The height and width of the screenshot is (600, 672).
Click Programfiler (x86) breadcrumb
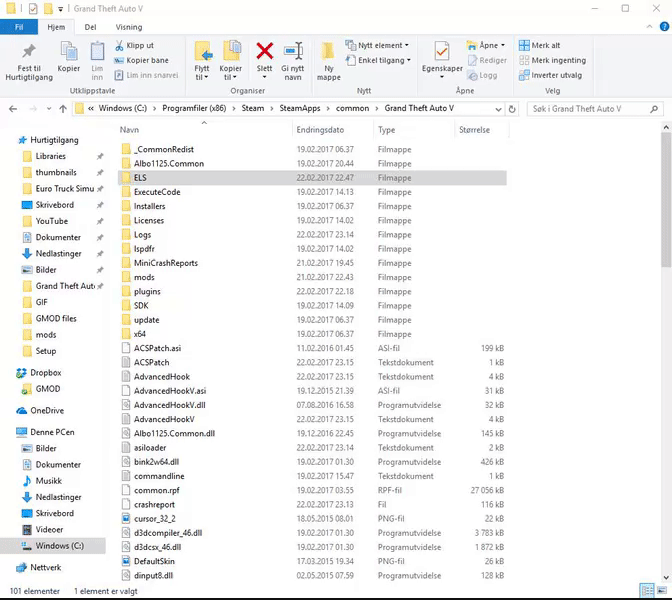(x=194, y=108)
